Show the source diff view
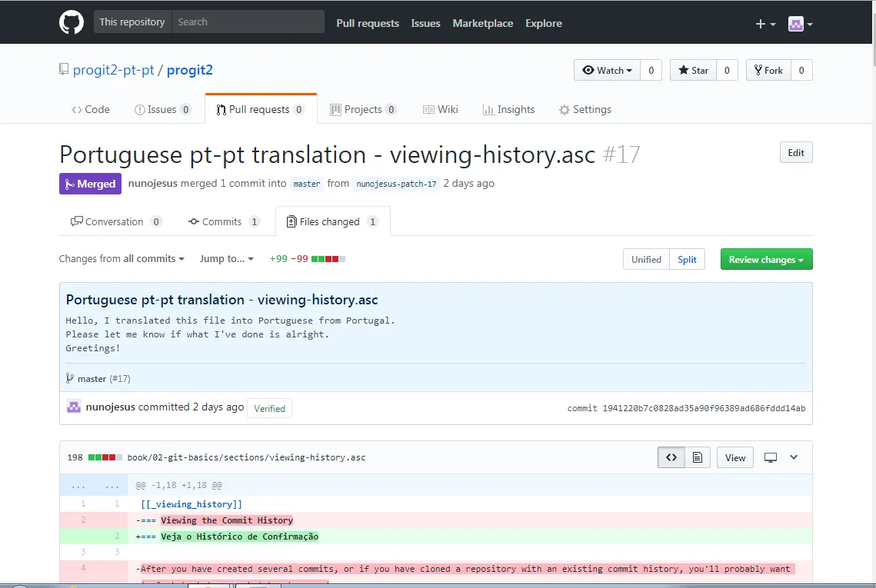Screen dimensions: 876x588 coord(671,457)
